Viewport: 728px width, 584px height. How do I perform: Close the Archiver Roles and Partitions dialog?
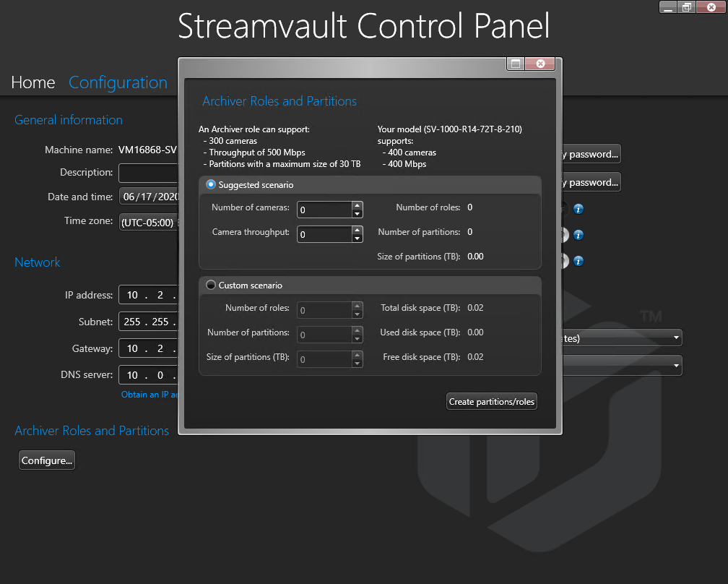[540, 64]
